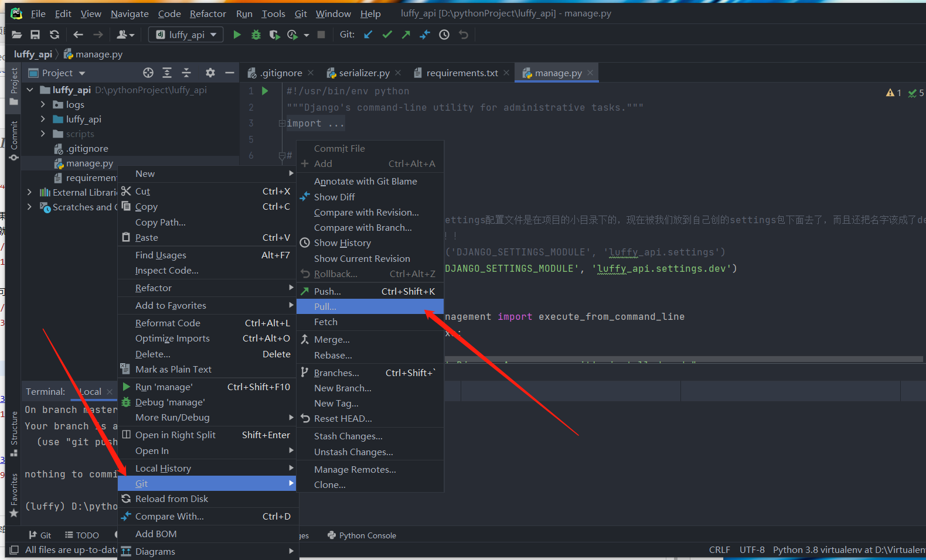Toggle the Structure tool window on left sidebar
926x560 pixels.
point(14,433)
